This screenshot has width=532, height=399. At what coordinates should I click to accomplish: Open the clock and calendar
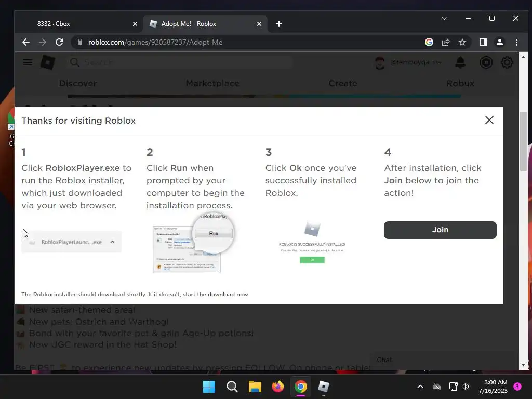[x=493, y=387]
